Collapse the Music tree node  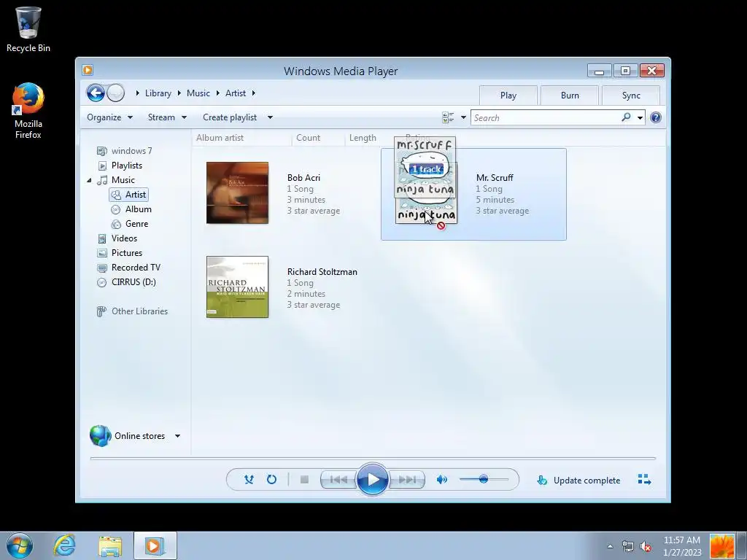coord(89,180)
